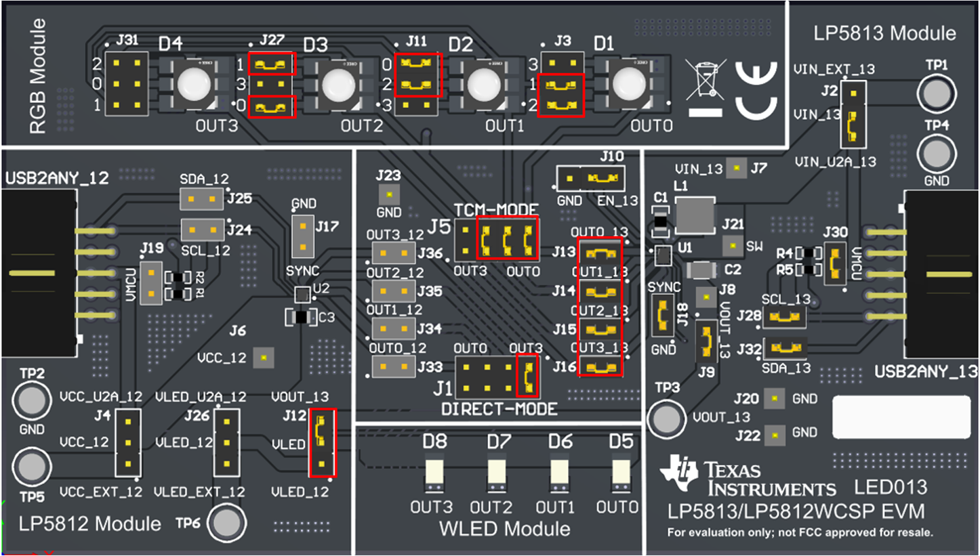Screen dimensions: 980x556
Task: Select the D4 RGB LED on the module
Action: [x=192, y=84]
